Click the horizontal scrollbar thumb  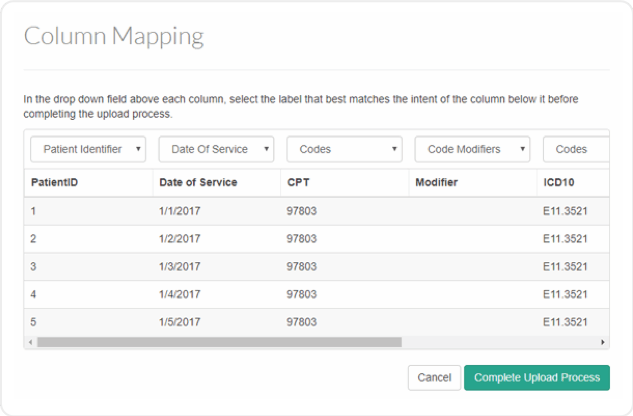220,342
